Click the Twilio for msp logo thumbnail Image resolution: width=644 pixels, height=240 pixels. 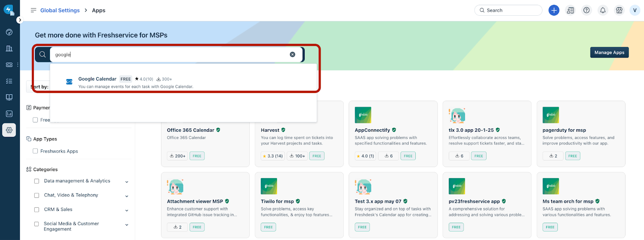(x=269, y=186)
